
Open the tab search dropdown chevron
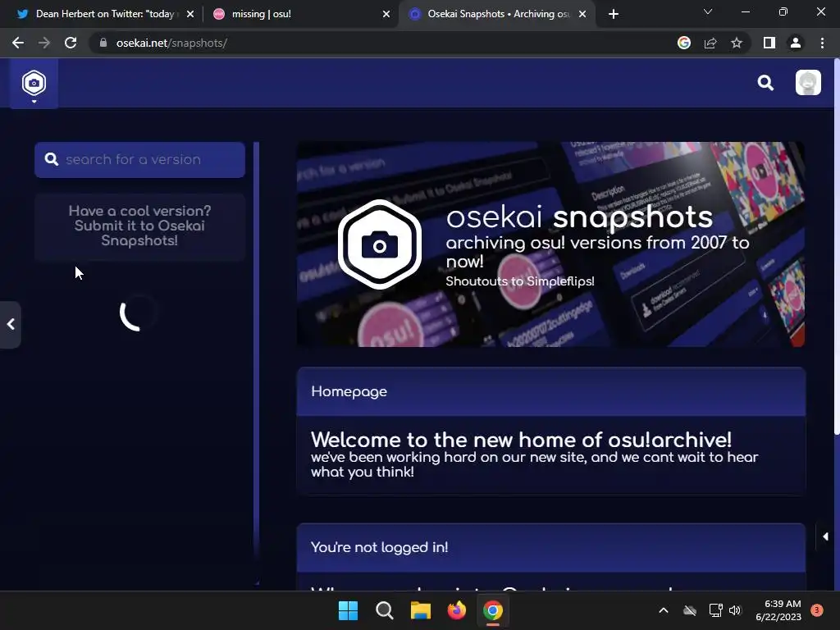pyautogui.click(x=708, y=11)
